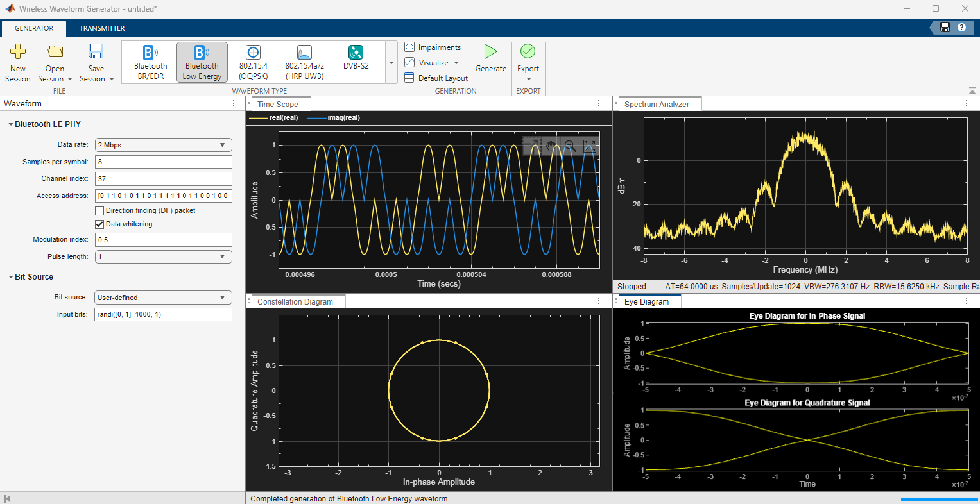Click the Default Layout button
The image size is (980, 504).
click(x=436, y=78)
